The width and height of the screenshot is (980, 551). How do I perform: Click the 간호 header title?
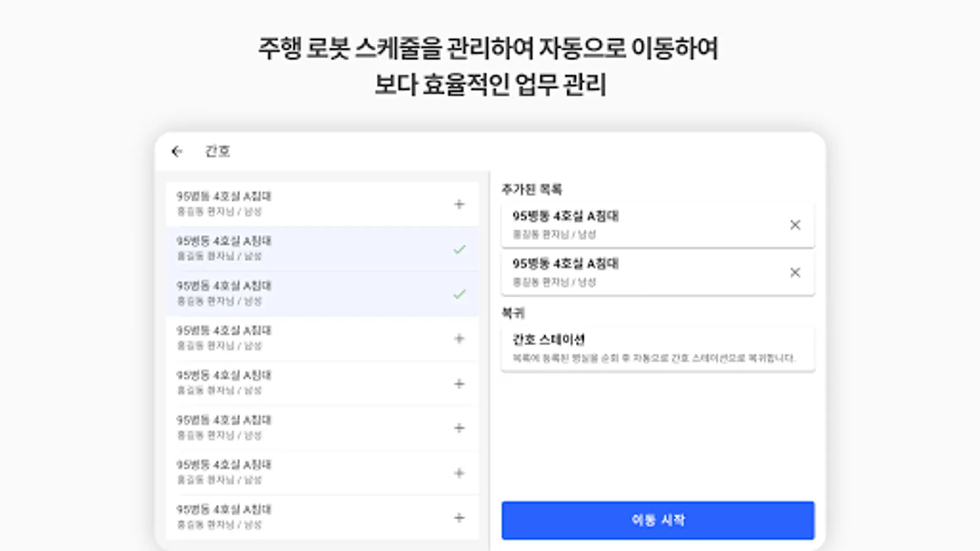pyautogui.click(x=217, y=151)
